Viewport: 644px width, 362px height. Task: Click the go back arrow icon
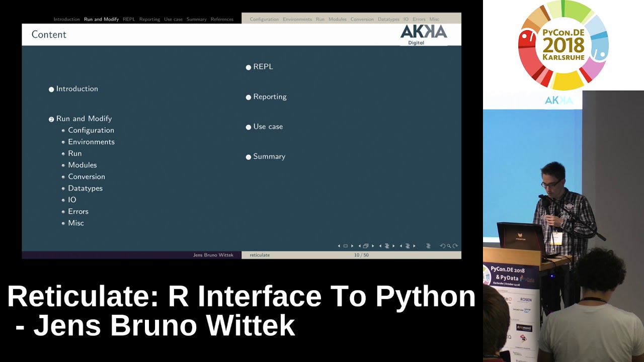[443, 246]
